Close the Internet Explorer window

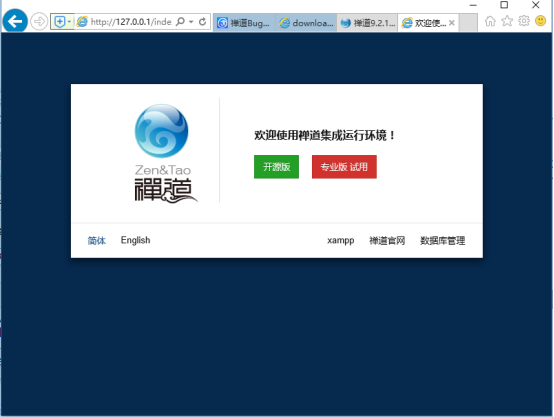click(536, 5)
